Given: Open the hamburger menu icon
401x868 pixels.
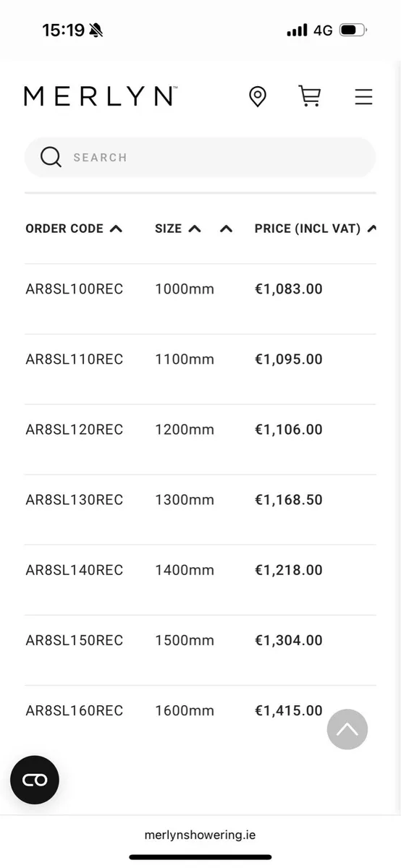Looking at the screenshot, I should click(363, 96).
